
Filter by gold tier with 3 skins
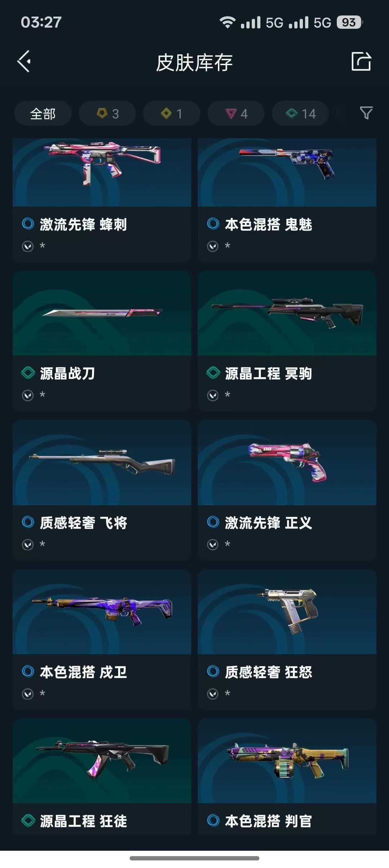pyautogui.click(x=107, y=113)
